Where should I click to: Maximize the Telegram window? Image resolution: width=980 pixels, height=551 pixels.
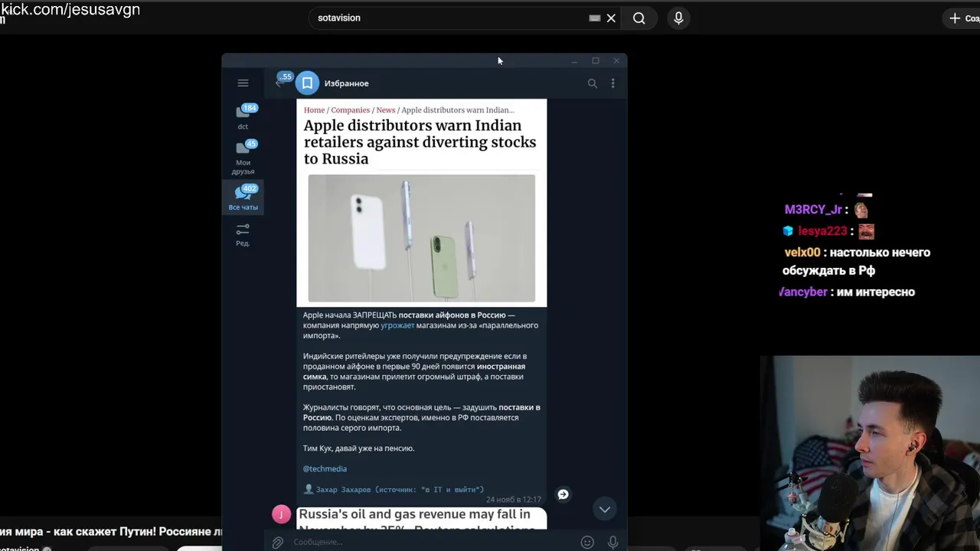coord(596,60)
